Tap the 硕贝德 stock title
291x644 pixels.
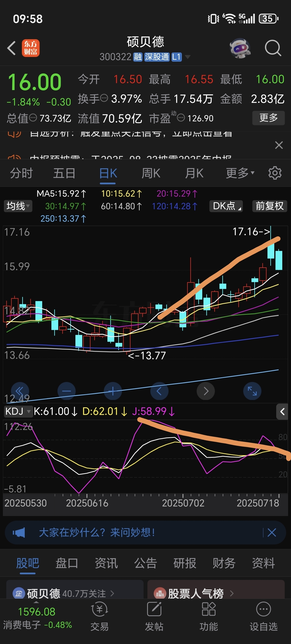[145, 42]
